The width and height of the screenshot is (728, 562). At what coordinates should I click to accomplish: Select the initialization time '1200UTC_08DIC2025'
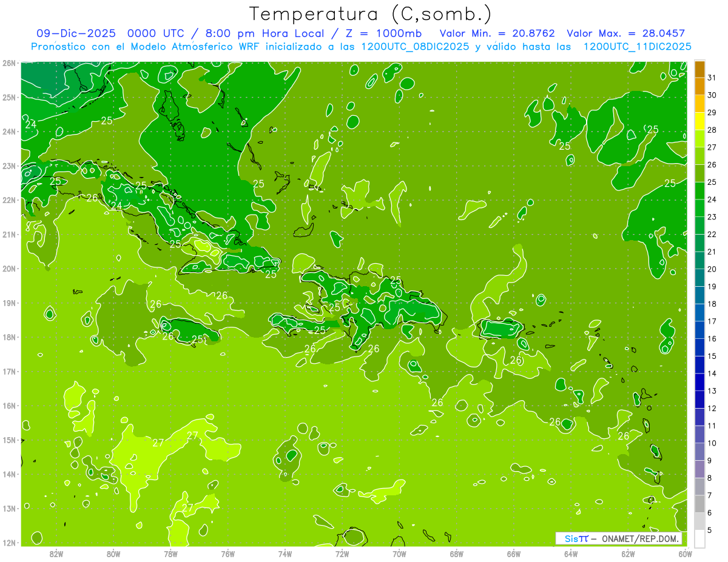point(414,47)
